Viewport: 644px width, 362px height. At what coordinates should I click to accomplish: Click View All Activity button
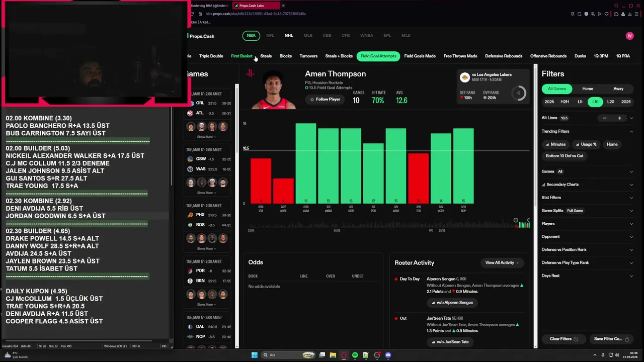click(x=502, y=262)
